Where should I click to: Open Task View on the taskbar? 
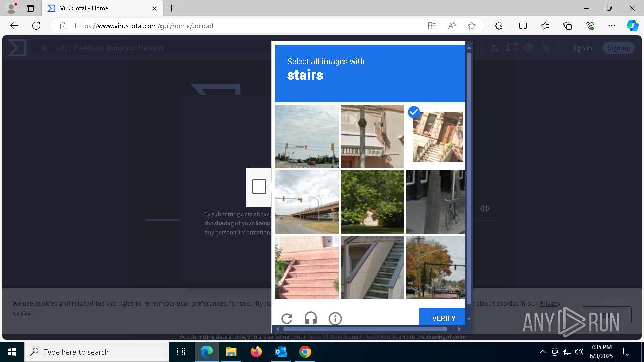pos(181,352)
